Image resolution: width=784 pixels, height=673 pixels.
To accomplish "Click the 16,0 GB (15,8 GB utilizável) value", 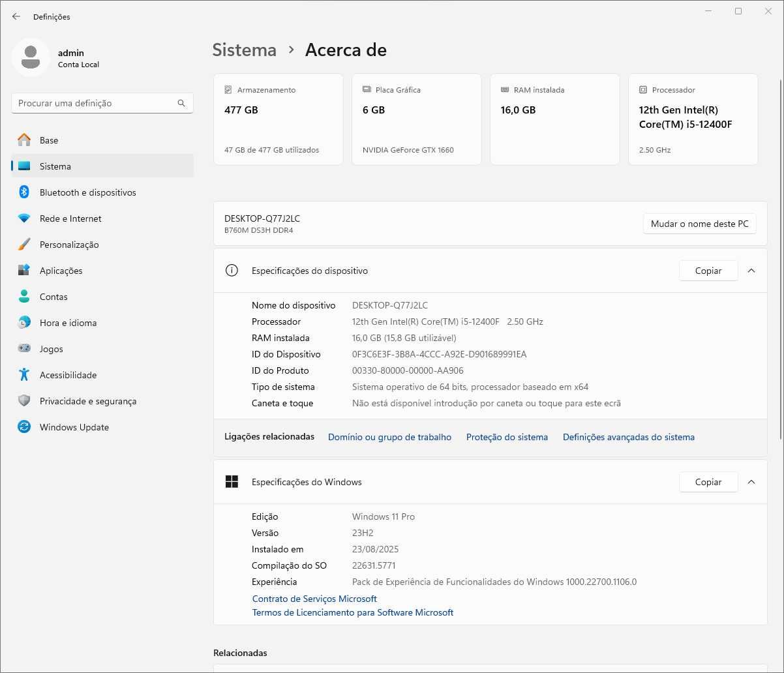I will pyautogui.click(x=404, y=338).
